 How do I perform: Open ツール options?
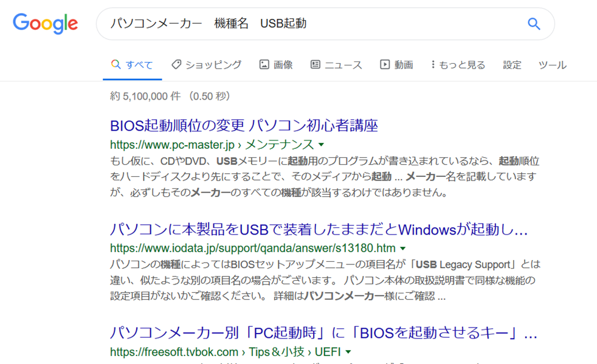(x=553, y=65)
